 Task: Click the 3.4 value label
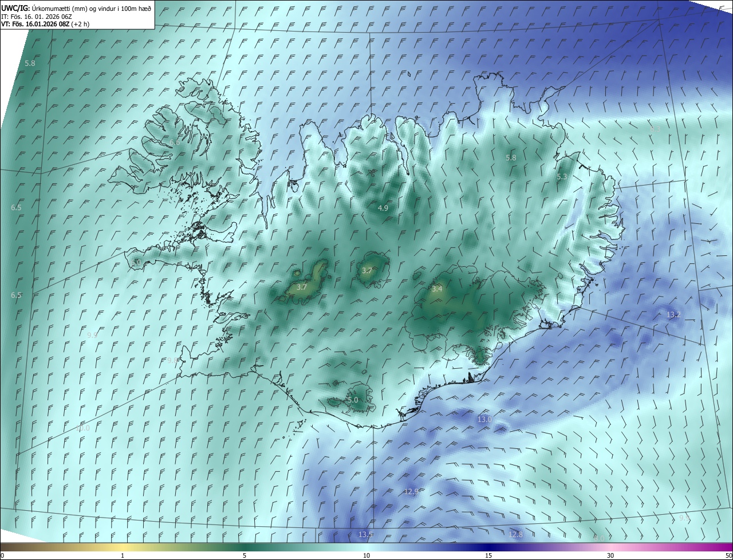437,289
